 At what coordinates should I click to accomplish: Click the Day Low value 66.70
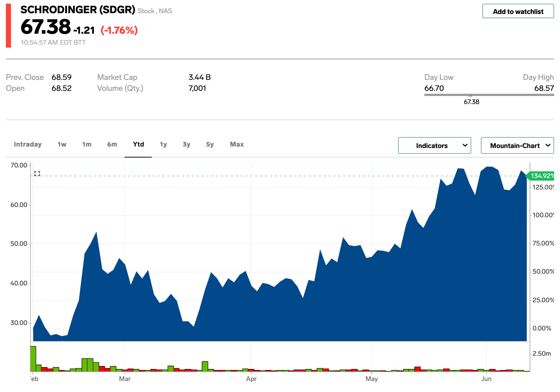[x=434, y=88]
